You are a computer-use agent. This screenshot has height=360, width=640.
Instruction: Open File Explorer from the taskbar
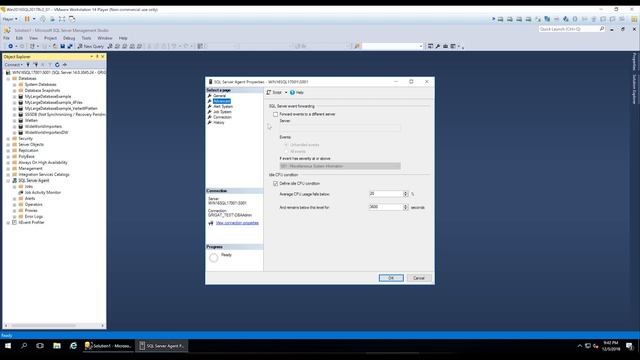[x=57, y=346]
